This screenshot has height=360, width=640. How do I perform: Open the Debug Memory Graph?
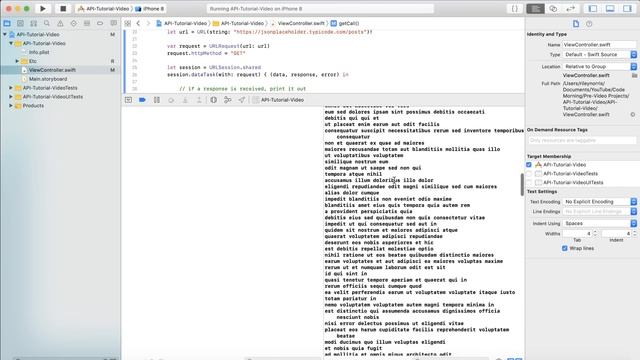tap(228, 100)
